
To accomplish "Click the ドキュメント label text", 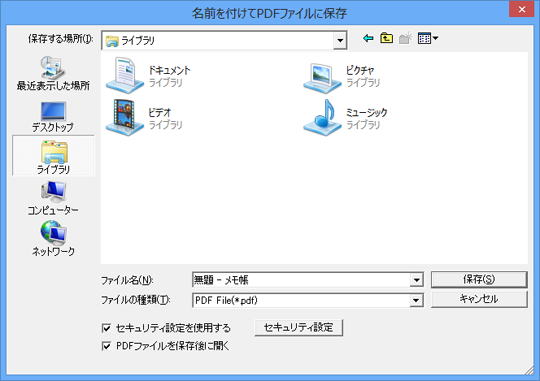I will coord(169,70).
